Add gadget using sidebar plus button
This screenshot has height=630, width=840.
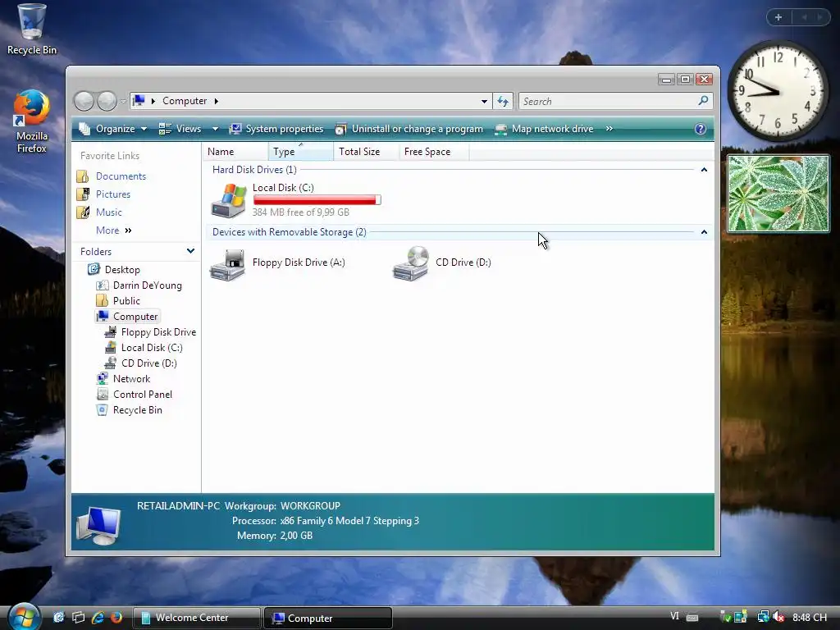[778, 17]
